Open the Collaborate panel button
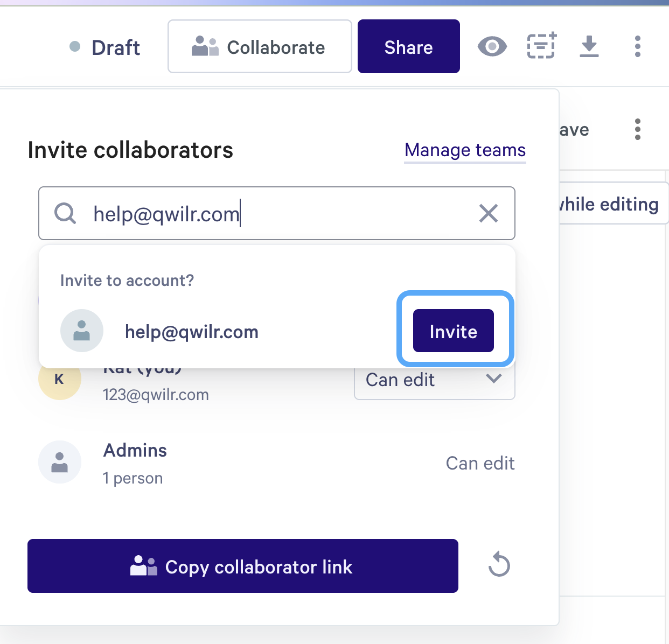669x644 pixels. point(260,47)
